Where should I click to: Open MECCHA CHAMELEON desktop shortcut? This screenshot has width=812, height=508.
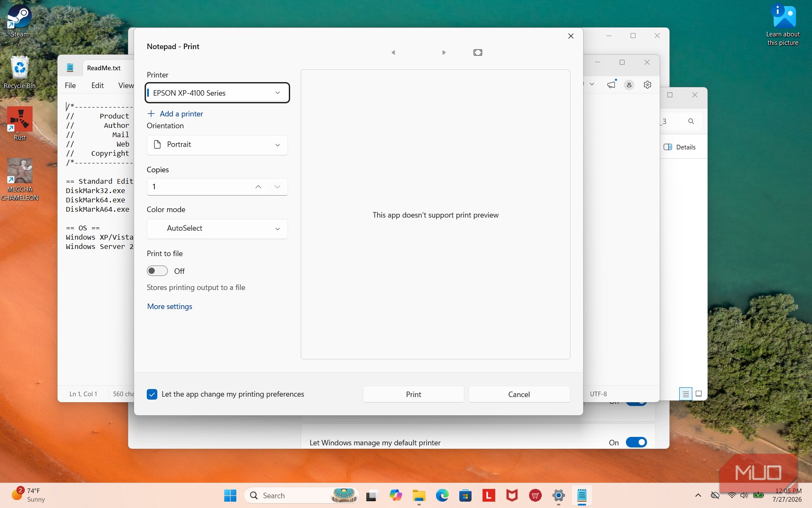tap(20, 179)
